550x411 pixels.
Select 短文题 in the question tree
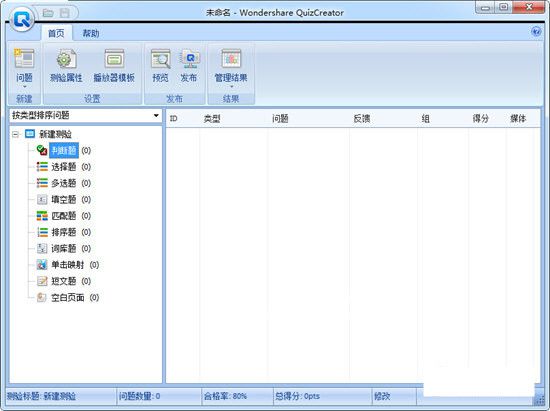click(x=64, y=281)
